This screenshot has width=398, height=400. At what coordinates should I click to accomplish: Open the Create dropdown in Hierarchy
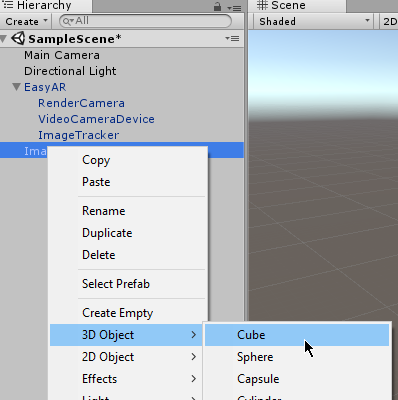(x=26, y=22)
